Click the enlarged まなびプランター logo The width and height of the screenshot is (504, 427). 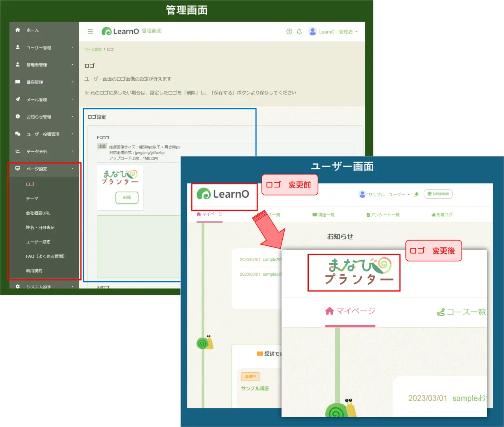pyautogui.click(x=358, y=271)
